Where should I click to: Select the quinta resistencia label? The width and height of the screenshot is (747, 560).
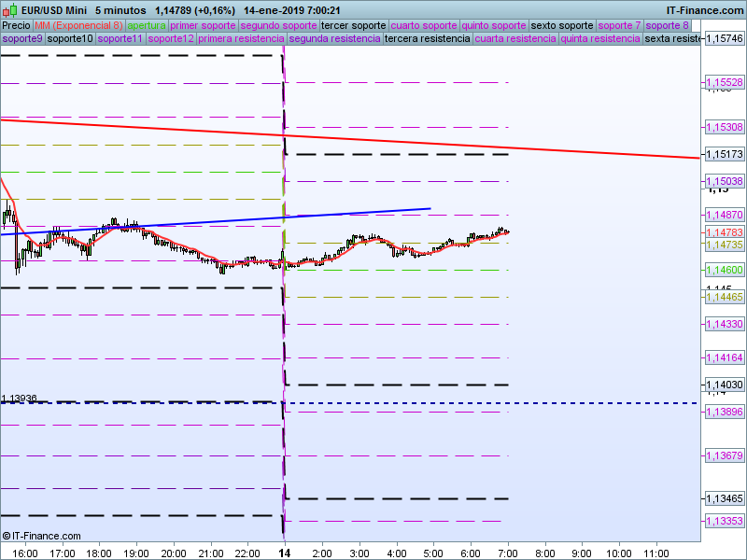click(600, 39)
